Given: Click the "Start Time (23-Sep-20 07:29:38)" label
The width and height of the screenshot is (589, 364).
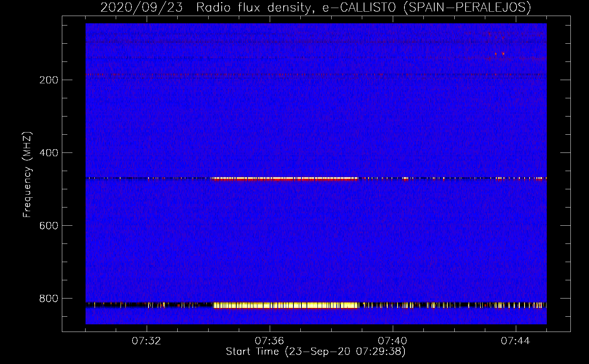Looking at the screenshot, I should click(x=316, y=352).
